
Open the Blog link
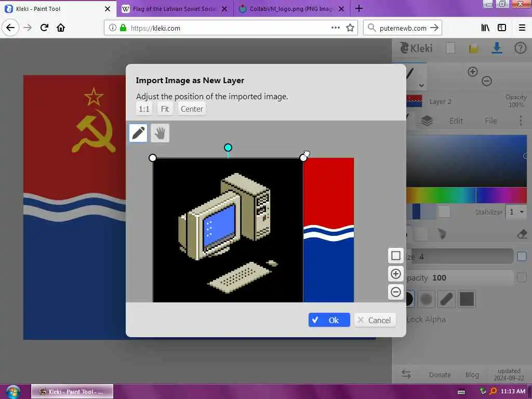(x=472, y=375)
